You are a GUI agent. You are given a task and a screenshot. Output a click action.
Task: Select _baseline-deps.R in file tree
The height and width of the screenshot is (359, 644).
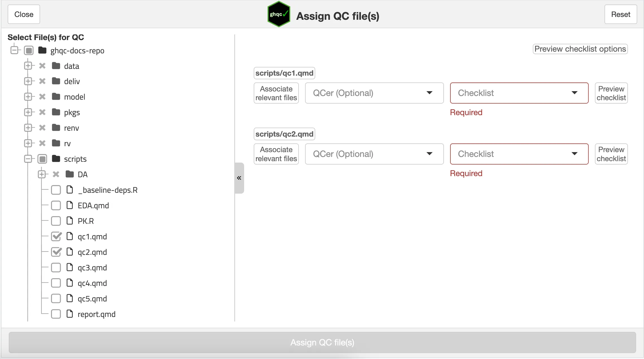pyautogui.click(x=107, y=190)
